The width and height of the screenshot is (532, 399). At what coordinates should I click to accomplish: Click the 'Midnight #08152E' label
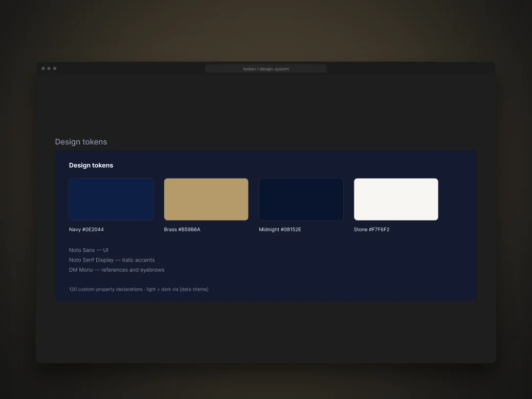(x=280, y=229)
